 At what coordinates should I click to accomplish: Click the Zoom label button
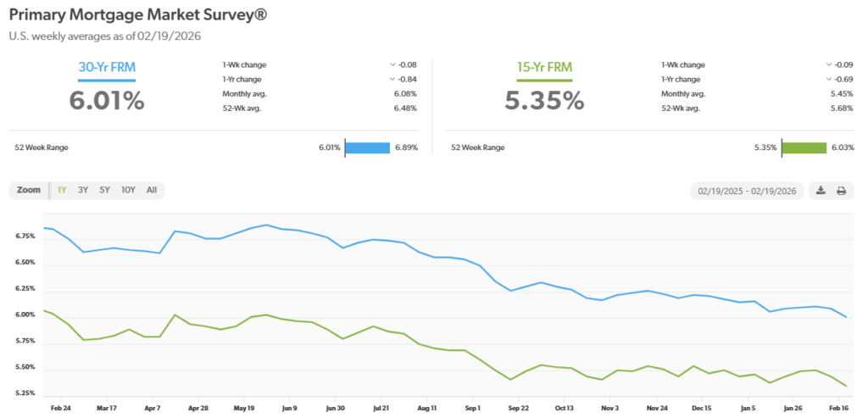[x=29, y=190]
